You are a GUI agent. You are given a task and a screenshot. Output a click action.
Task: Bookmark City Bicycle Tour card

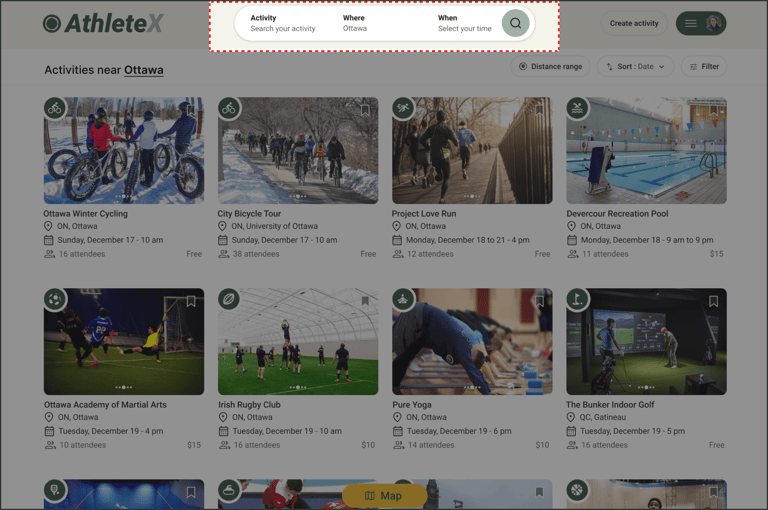pos(365,110)
